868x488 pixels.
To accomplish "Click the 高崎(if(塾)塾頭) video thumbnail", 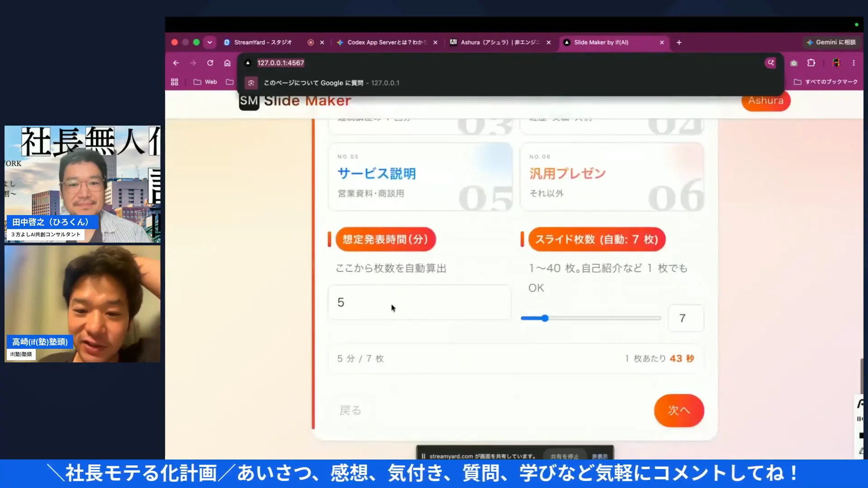I will coord(82,304).
